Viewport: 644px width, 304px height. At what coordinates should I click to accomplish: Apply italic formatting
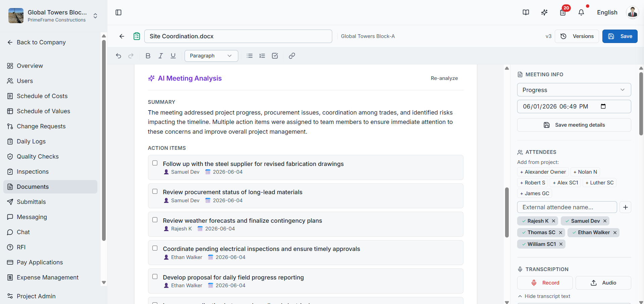(x=161, y=56)
